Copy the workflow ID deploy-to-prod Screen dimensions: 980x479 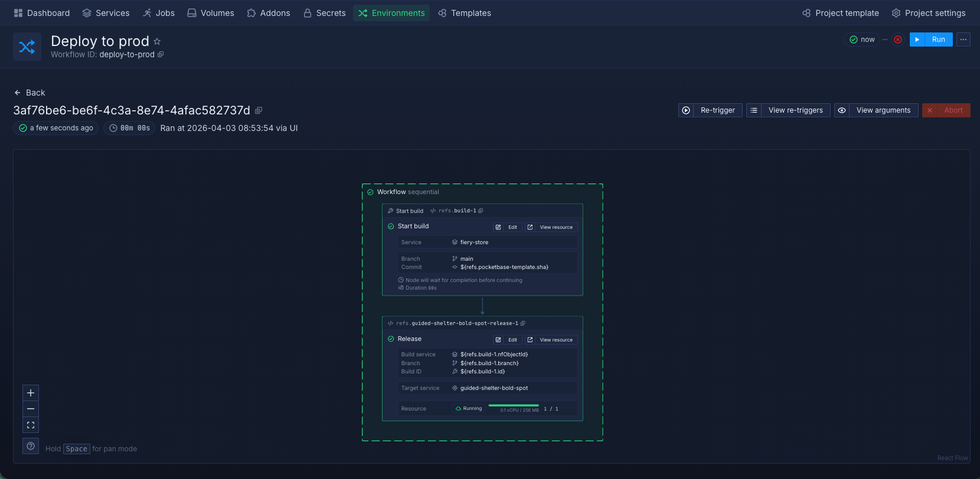pos(161,55)
